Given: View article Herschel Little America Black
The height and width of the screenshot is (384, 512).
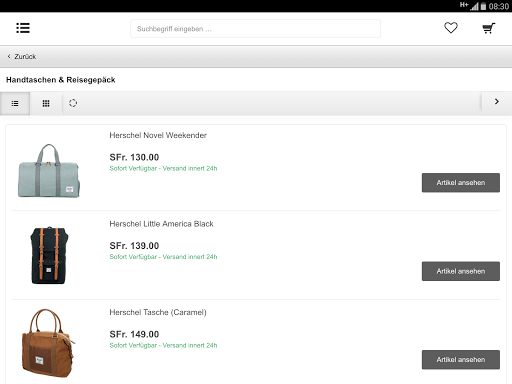Looking at the screenshot, I should [x=461, y=271].
